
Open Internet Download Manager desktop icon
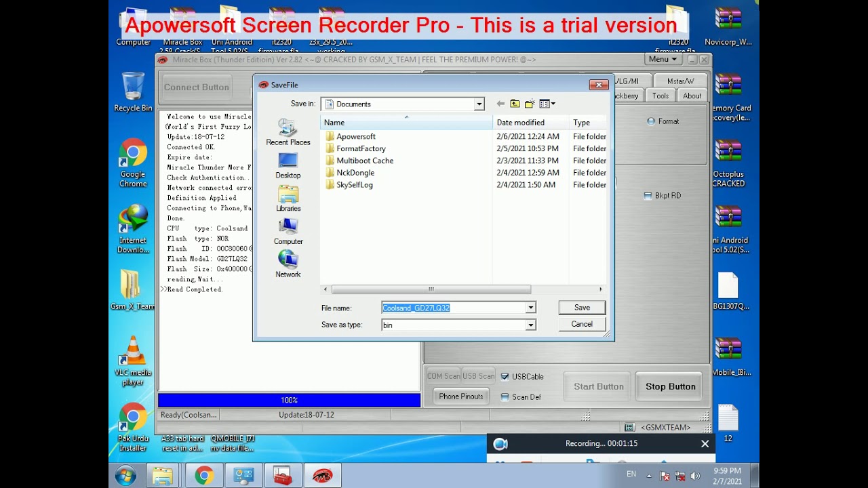pos(133,228)
